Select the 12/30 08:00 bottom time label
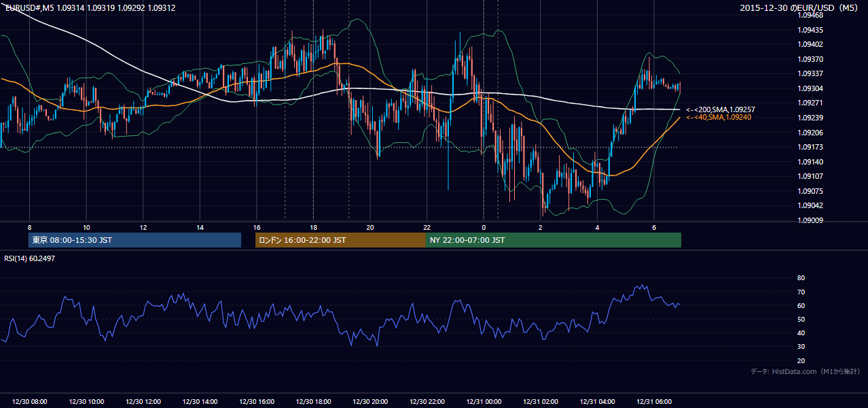Screen dimensions: 868x408 tap(30, 402)
